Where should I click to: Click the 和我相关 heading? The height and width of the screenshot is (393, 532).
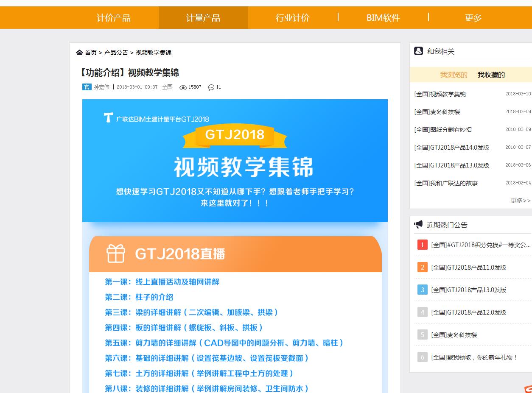[440, 51]
